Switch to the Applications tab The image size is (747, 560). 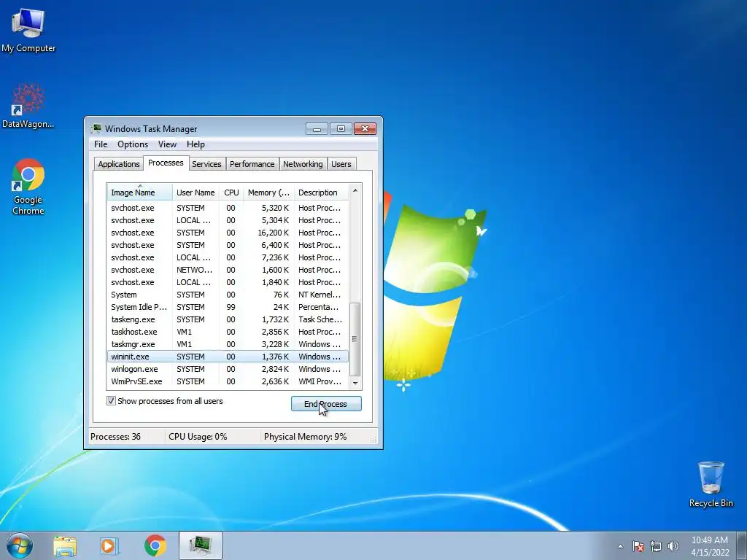click(119, 164)
